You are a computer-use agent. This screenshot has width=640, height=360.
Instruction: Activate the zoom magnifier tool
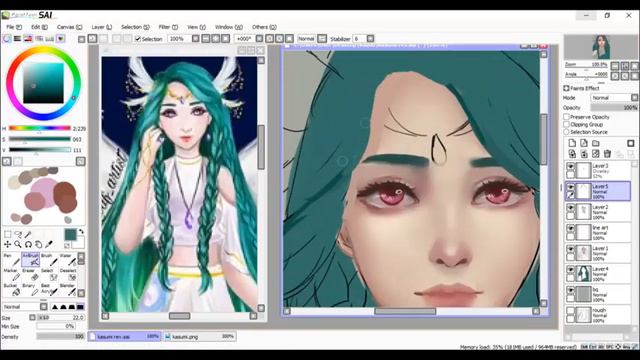coord(18,244)
